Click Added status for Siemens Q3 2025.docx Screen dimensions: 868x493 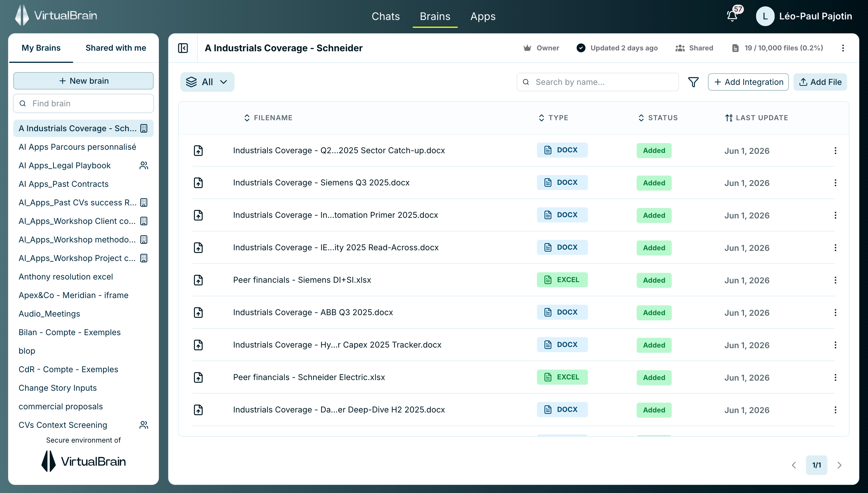pyautogui.click(x=654, y=183)
